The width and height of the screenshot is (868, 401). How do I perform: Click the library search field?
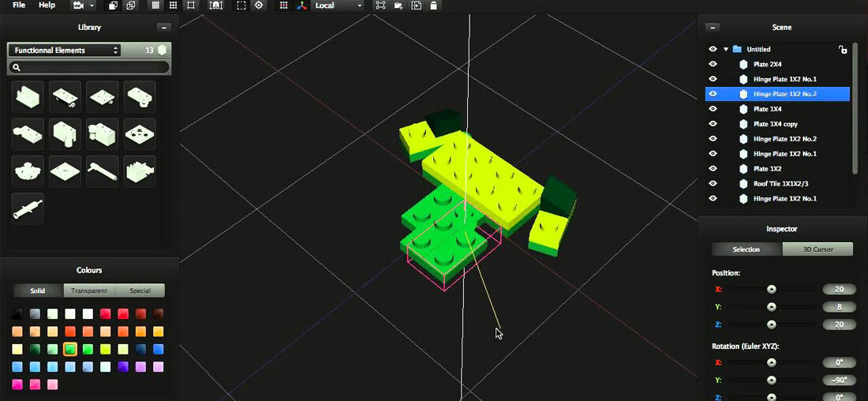pos(89,68)
